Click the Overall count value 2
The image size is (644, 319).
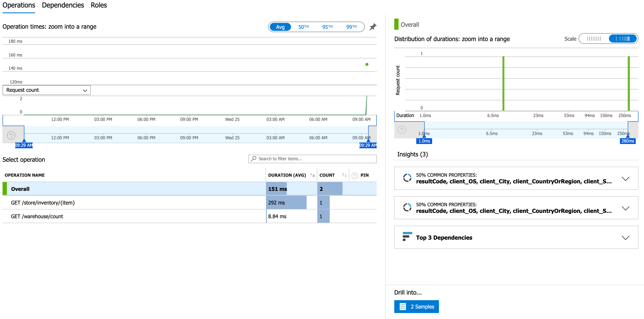pos(321,189)
